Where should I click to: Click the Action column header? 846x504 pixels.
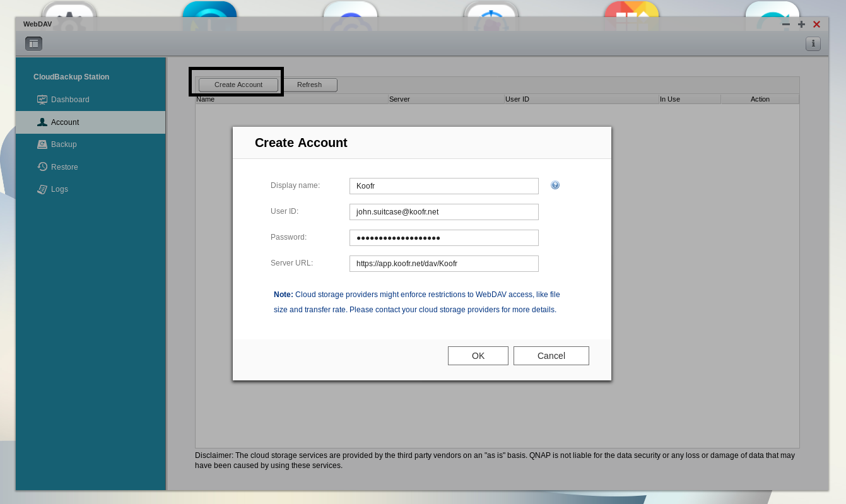[x=760, y=99]
